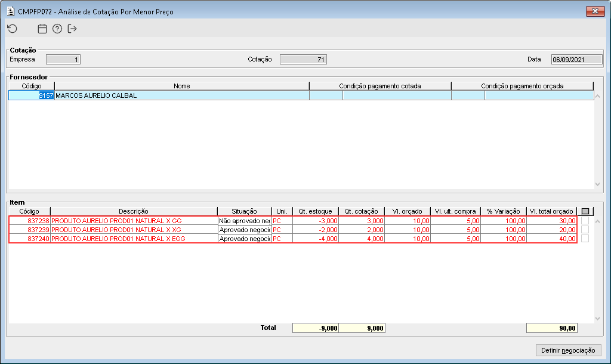Click the Condição pagamento cotada column header
The image size is (611, 364).
[x=380, y=86]
